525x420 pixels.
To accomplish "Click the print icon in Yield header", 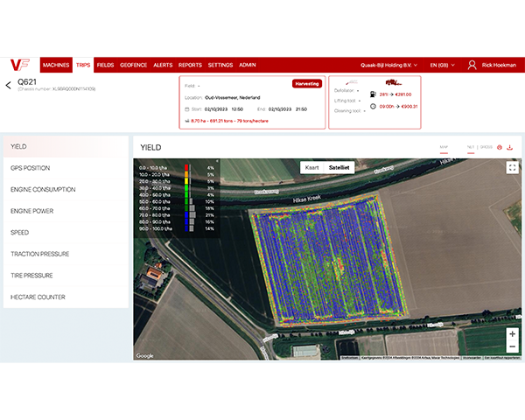I will click(x=500, y=147).
